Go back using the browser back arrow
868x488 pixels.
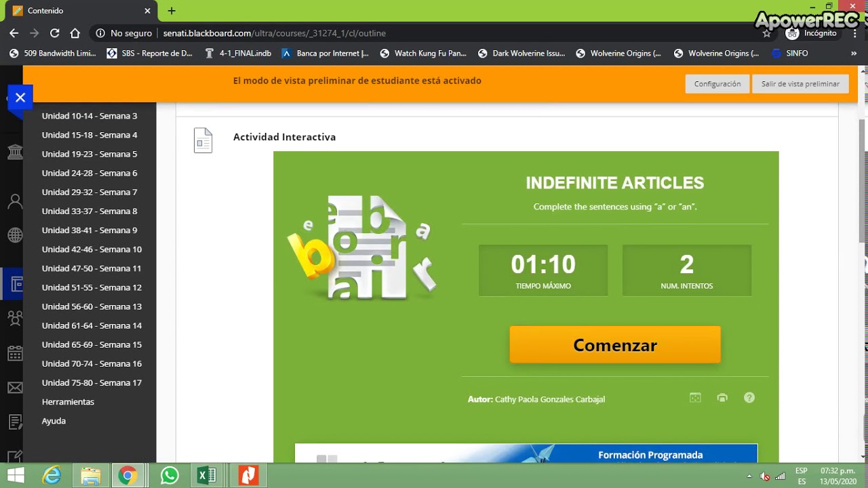[14, 33]
